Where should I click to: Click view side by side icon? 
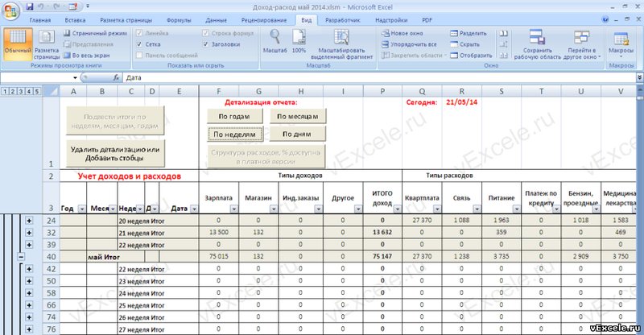click(x=504, y=33)
